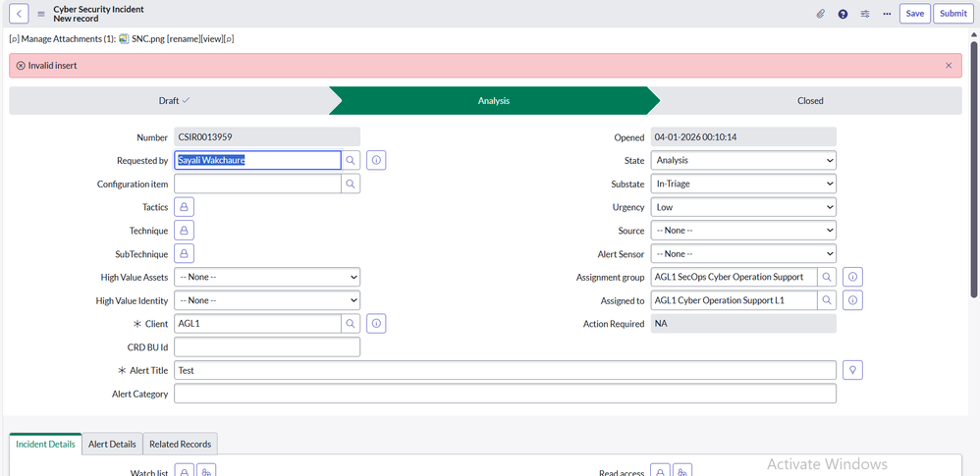Click the SNC.png attachment file icon
The height and width of the screenshot is (476, 980).
click(x=124, y=38)
